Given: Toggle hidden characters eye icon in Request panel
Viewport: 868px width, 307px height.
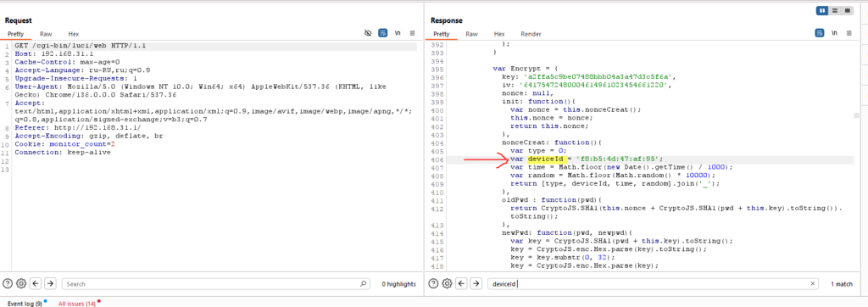Looking at the screenshot, I should (368, 33).
